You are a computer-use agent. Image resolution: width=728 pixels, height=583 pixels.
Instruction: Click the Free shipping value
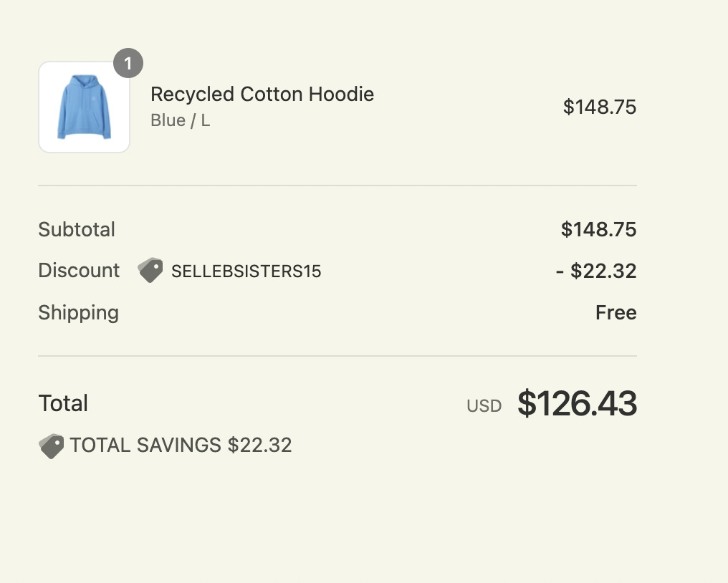point(616,313)
